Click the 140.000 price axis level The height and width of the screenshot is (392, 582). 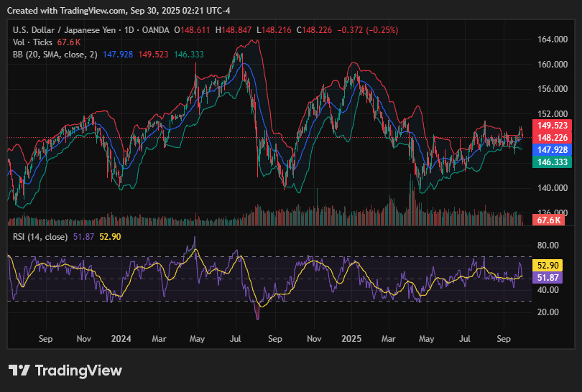coord(551,188)
